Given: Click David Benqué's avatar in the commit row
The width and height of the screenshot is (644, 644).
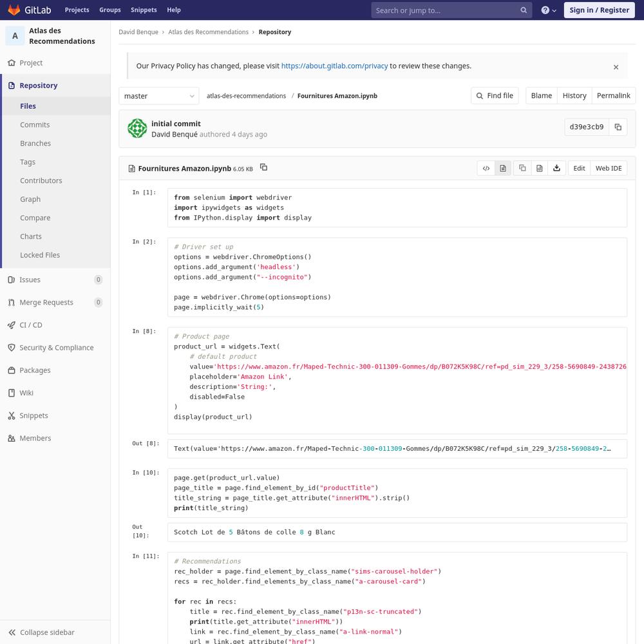Looking at the screenshot, I should pyautogui.click(x=137, y=128).
